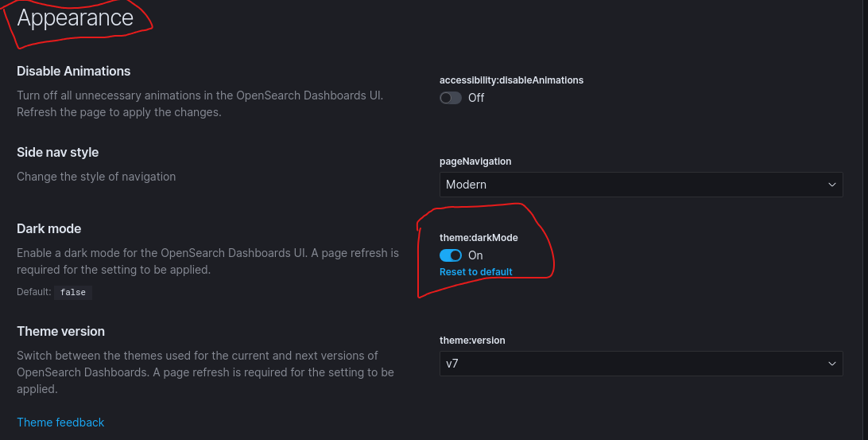Click the Appearance section heading
This screenshot has height=440, width=868.
[x=76, y=18]
